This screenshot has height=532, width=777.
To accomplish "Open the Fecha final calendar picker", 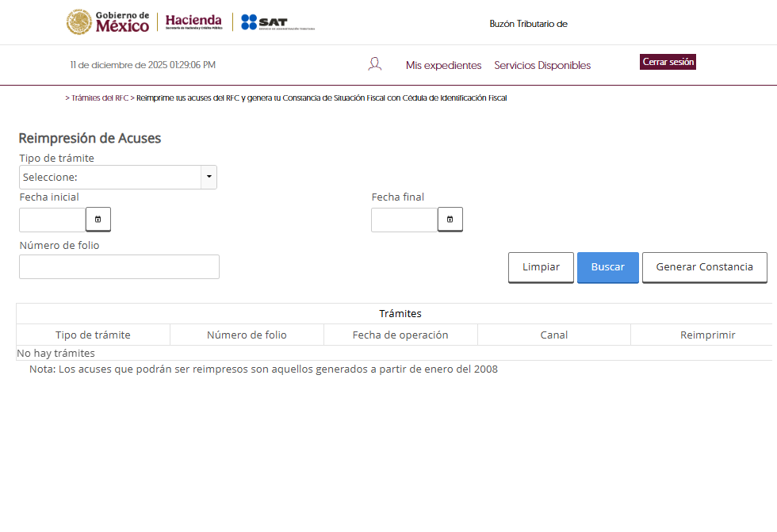I will (450, 219).
